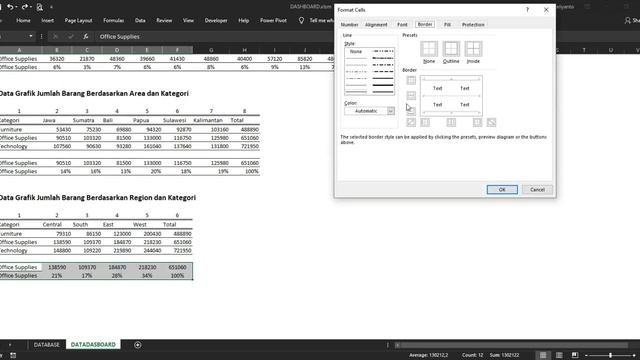Open Customize Quick Access Toolbar dropdown
640x360 pixels.
[51, 7]
